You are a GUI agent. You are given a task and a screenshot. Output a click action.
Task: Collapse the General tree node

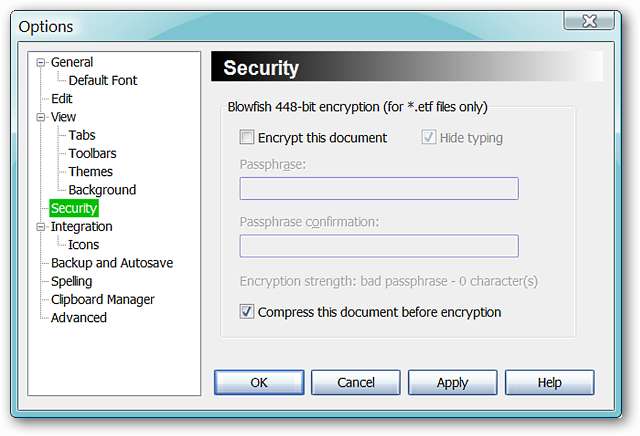(x=41, y=62)
